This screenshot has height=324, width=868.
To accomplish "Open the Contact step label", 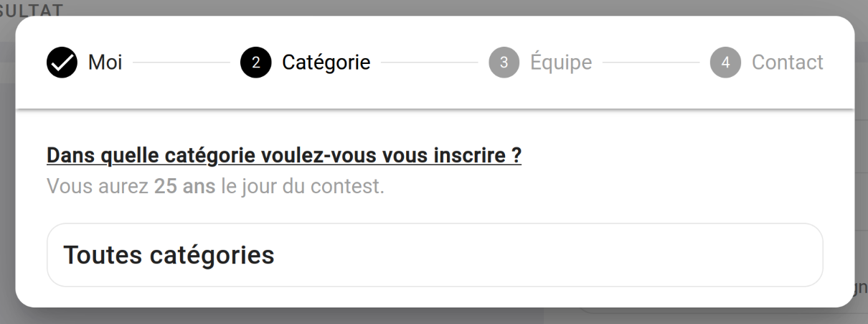I will coord(787,63).
